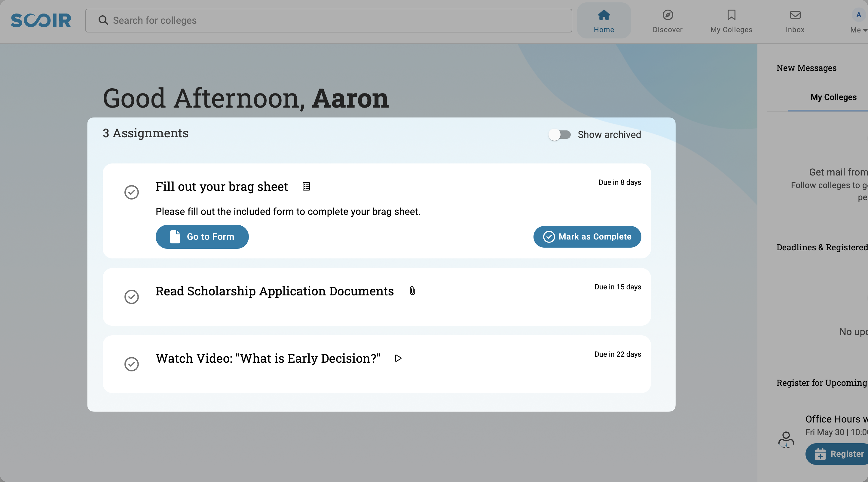868x482 pixels.
Task: Click the Scoir logo
Action: (x=41, y=20)
